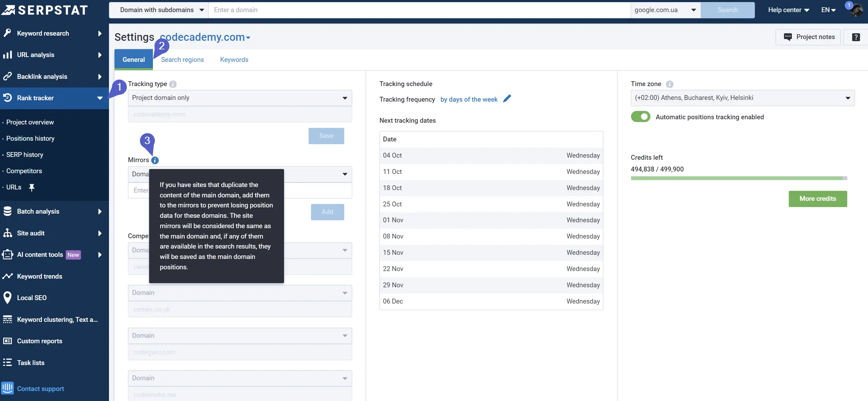Switch to the General tab
Image resolution: width=868 pixels, height=401 pixels.
(x=134, y=59)
